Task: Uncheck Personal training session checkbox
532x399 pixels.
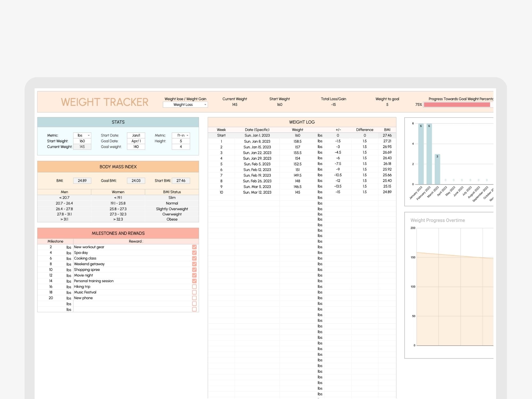Action: (194, 281)
